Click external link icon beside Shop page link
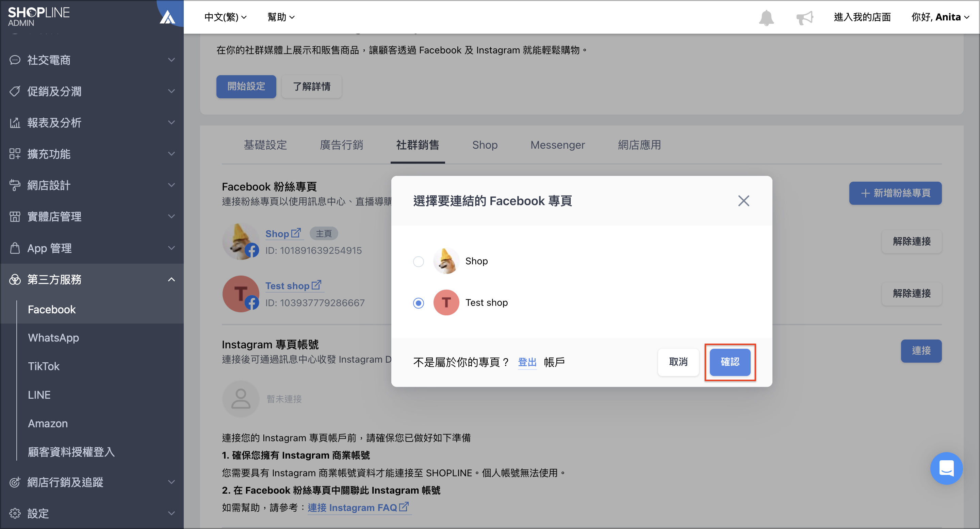The image size is (980, 529). click(296, 233)
